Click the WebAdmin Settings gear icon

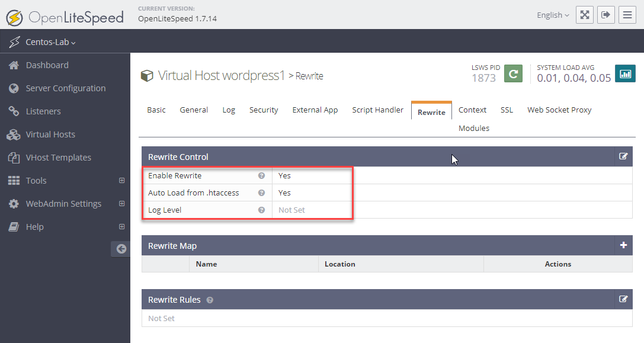tap(14, 204)
